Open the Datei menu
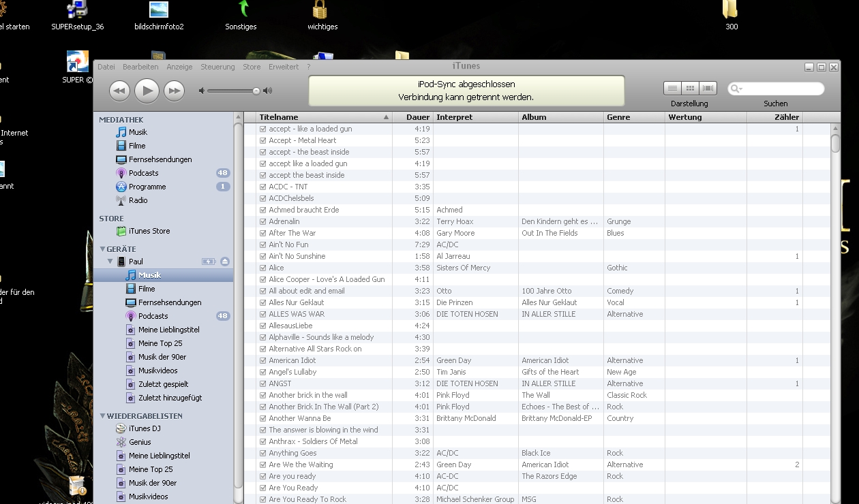 tap(106, 67)
